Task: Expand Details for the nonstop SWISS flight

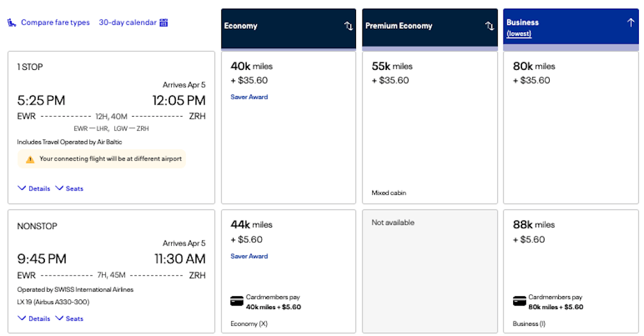Action: (x=34, y=319)
